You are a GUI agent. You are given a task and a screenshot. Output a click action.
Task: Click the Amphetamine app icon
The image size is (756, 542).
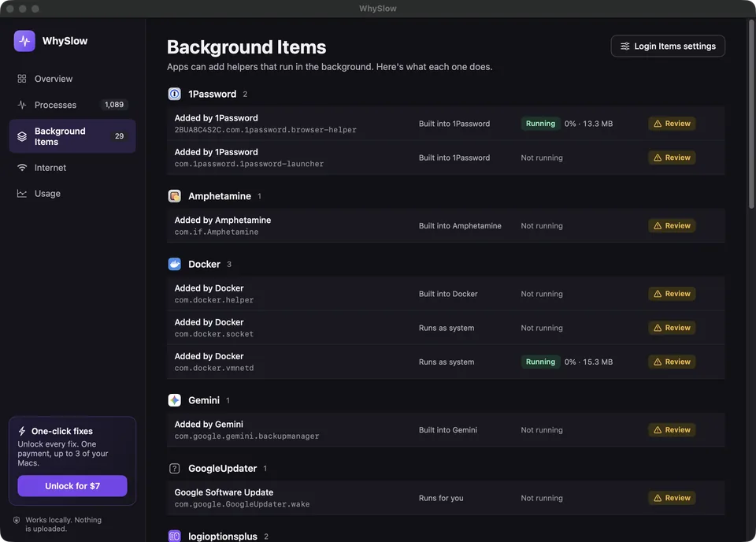175,196
